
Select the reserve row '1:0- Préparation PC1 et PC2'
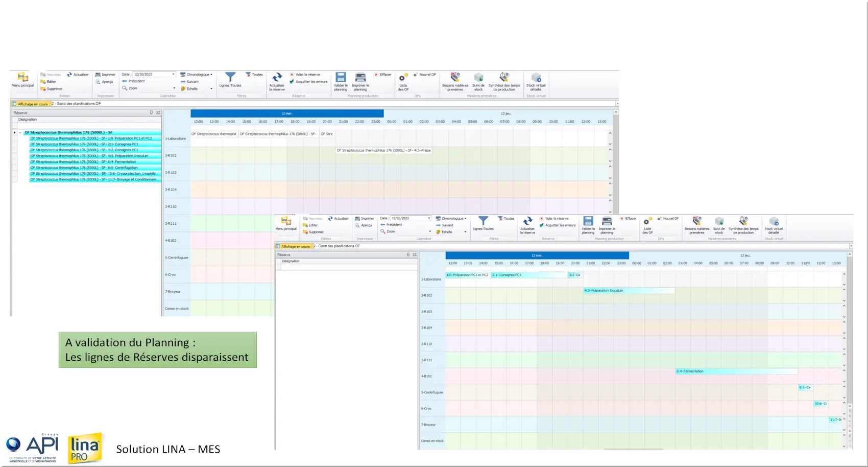tap(95, 138)
